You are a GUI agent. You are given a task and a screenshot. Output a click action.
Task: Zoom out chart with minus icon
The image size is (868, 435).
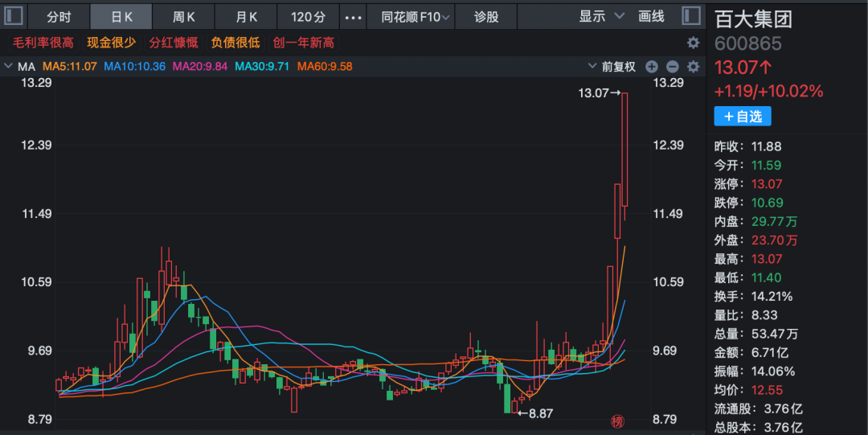pos(673,67)
